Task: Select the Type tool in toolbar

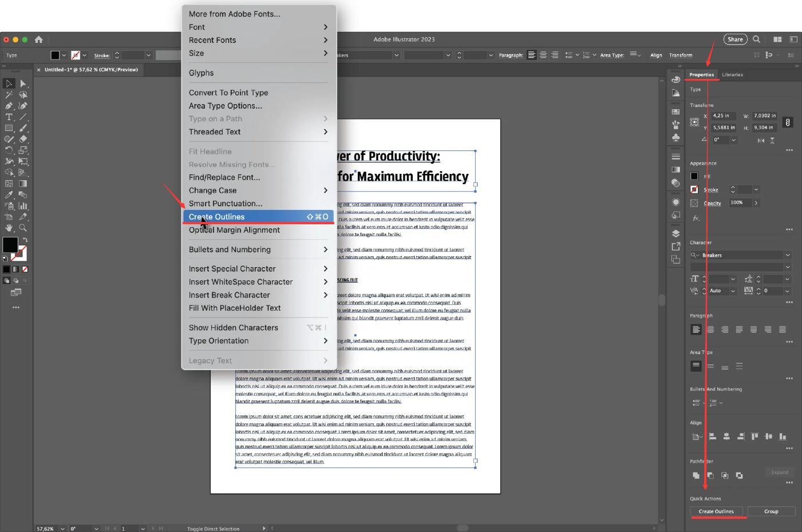Action: [x=9, y=117]
